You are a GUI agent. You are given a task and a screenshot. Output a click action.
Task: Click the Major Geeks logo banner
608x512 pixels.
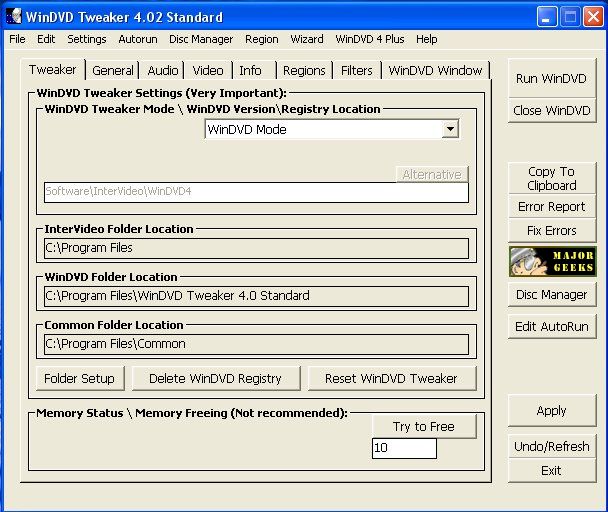point(553,261)
